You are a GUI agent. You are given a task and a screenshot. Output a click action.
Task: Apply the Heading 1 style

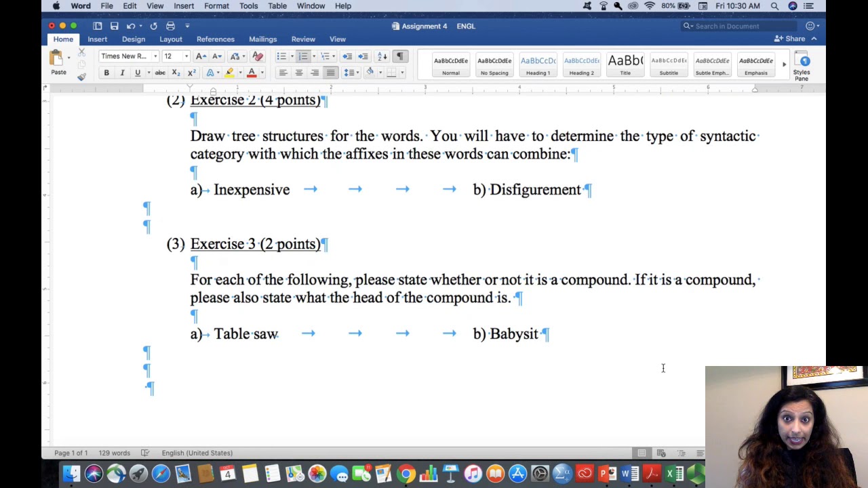pos(538,65)
